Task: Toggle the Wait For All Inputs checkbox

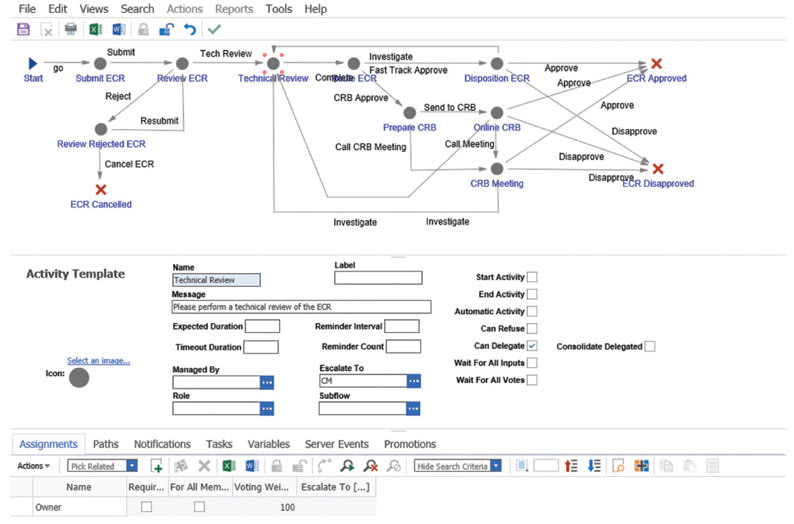Action: tap(532, 363)
